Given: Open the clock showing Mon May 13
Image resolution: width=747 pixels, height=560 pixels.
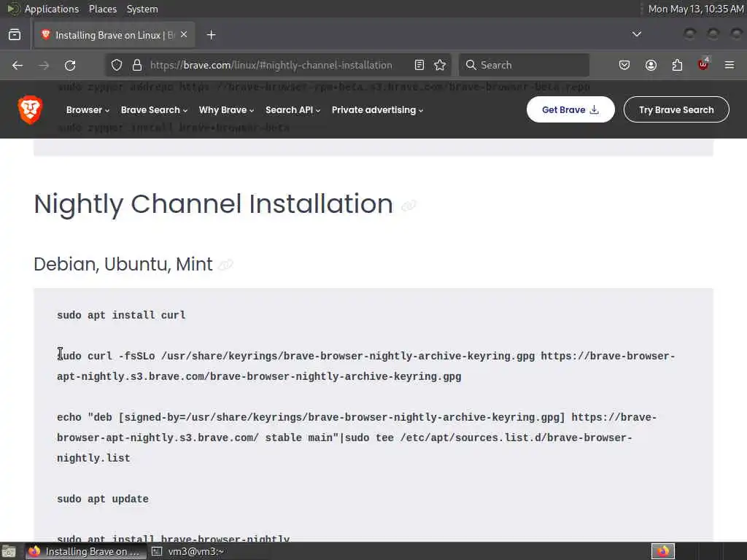Looking at the screenshot, I should 695,9.
